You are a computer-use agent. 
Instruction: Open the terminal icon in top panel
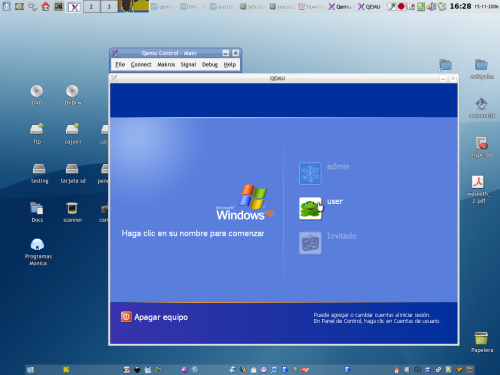pos(59,6)
